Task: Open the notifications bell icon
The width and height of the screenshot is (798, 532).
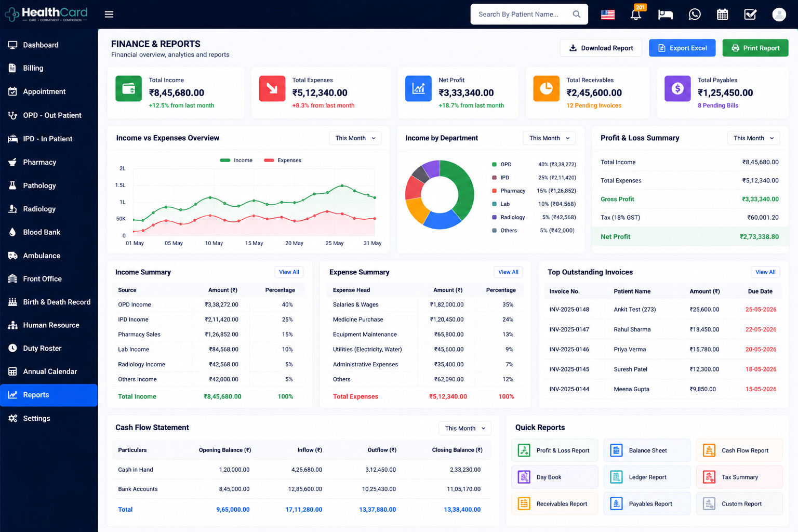Action: coord(636,14)
